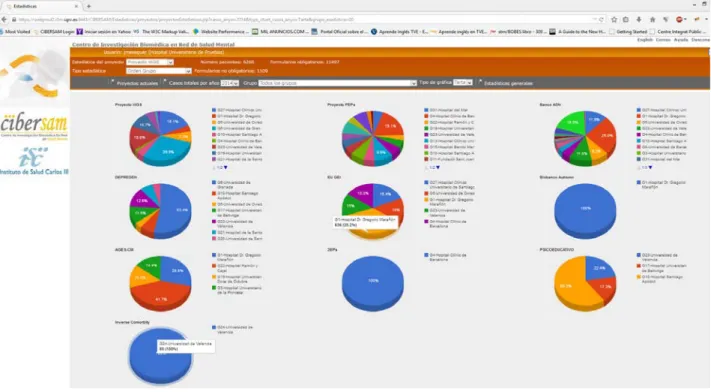
Task: Click the orange legend swatch beside PSICOEDUCATIVO chart
Action: [639, 277]
